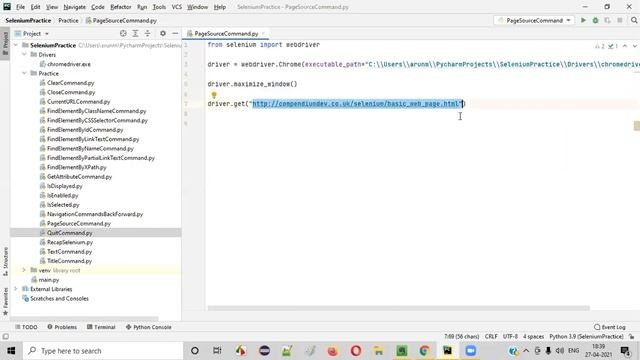Open the Project view dropdown
This screenshot has height=360, width=640.
32,33
